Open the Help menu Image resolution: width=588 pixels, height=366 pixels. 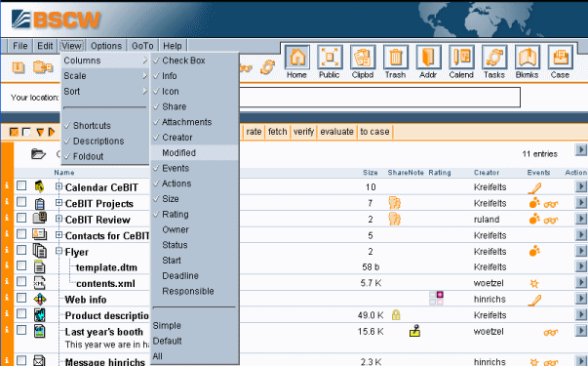(x=173, y=46)
